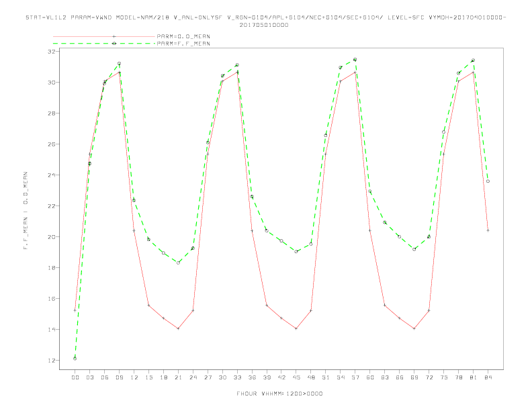Screen dimensions: 532x411
Task: Select red plus data point at hour 84
Action: (488, 230)
